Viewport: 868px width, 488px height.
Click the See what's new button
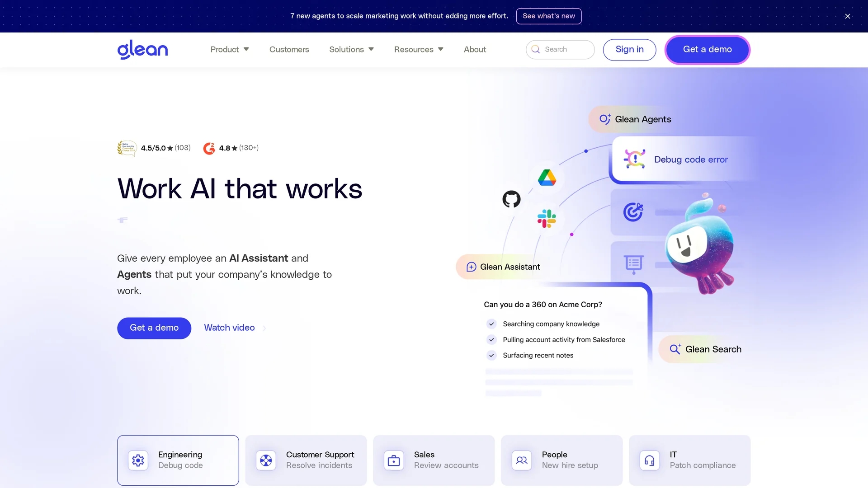(549, 16)
